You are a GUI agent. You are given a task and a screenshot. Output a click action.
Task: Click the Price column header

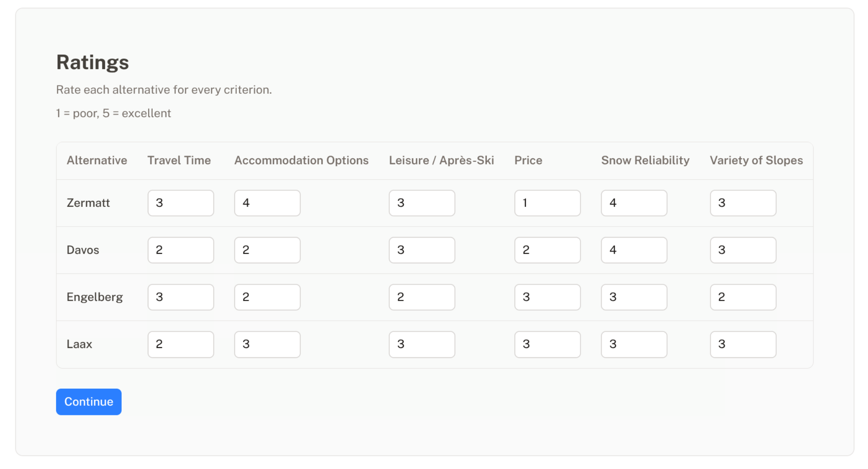[528, 160]
